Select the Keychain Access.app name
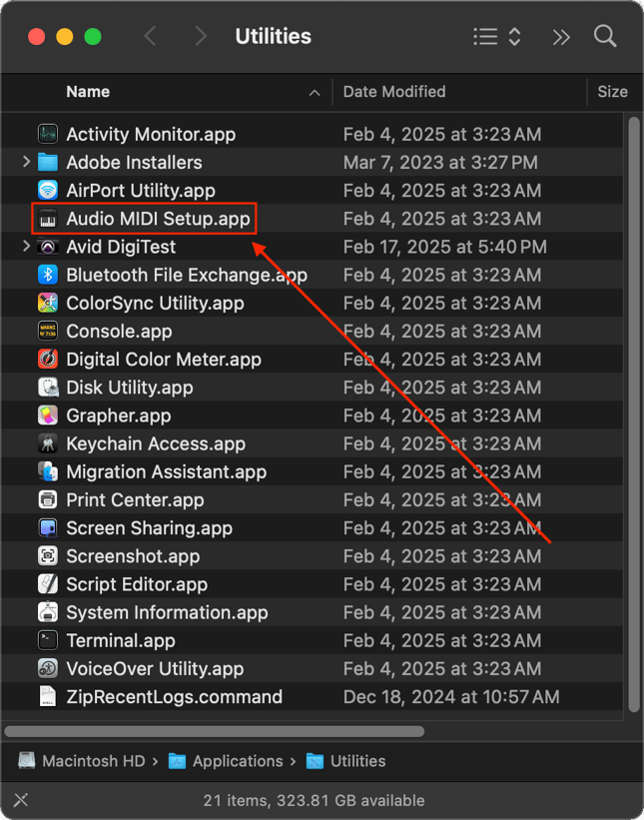Screen dimensions: 644x820 (156, 444)
